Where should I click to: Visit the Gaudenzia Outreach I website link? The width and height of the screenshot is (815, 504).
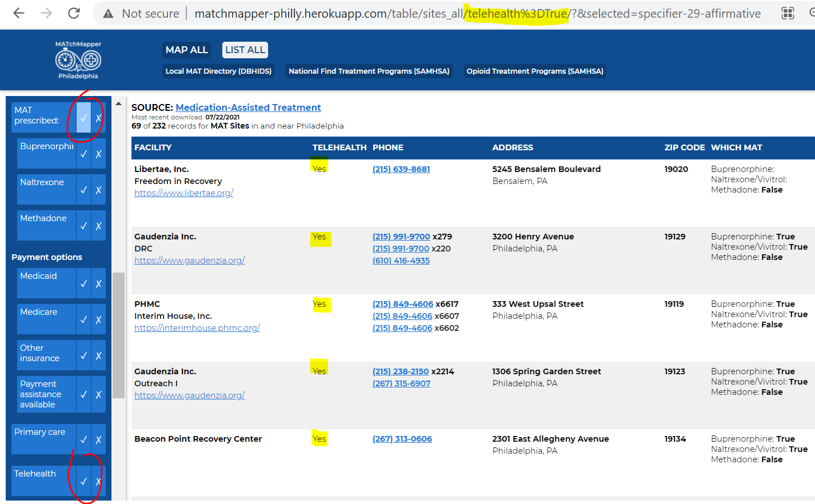(189, 395)
